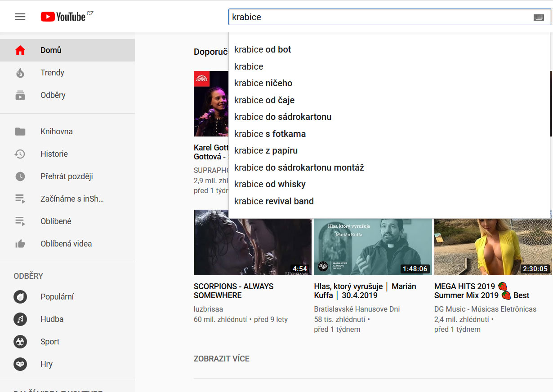The height and width of the screenshot is (392, 553).
Task: Open Začínáme s inSh... playlist
Action: coord(72,199)
